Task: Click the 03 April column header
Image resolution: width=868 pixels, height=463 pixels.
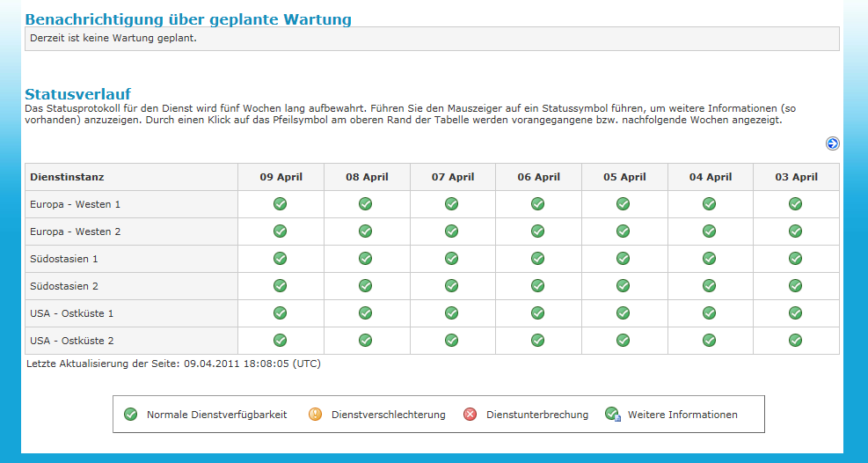Action: click(x=796, y=177)
